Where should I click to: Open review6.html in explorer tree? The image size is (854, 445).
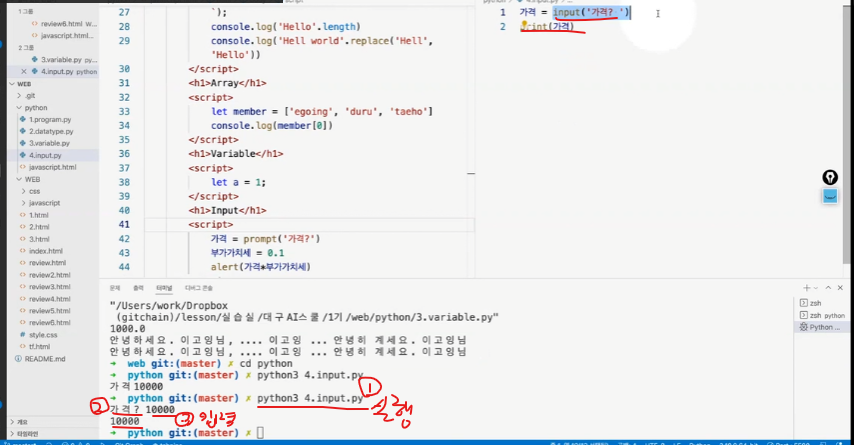tap(50, 323)
